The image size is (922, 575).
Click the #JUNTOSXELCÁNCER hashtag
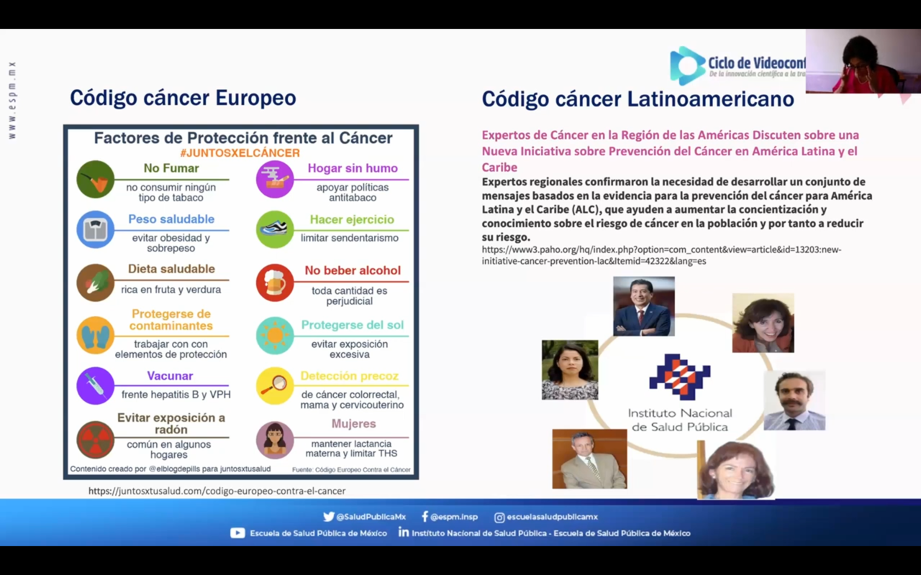(240, 153)
